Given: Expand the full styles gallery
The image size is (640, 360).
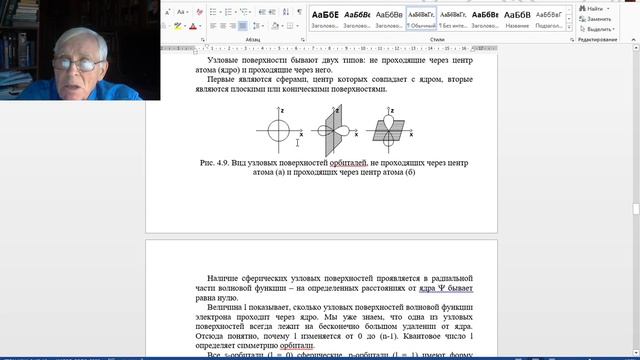Looking at the screenshot, I should coord(569,28).
